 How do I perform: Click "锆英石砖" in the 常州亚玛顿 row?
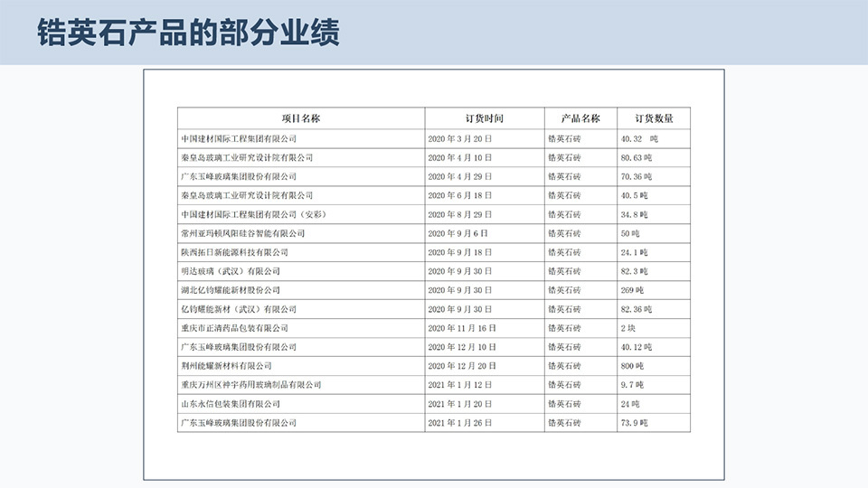(564, 233)
